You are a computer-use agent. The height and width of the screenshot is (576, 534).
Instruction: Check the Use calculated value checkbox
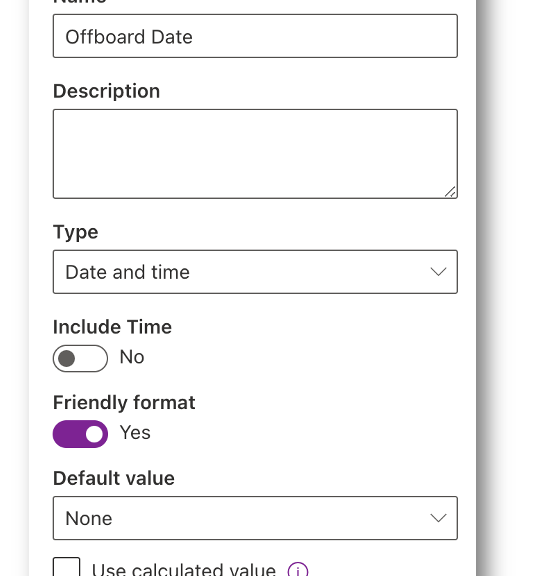point(66,568)
